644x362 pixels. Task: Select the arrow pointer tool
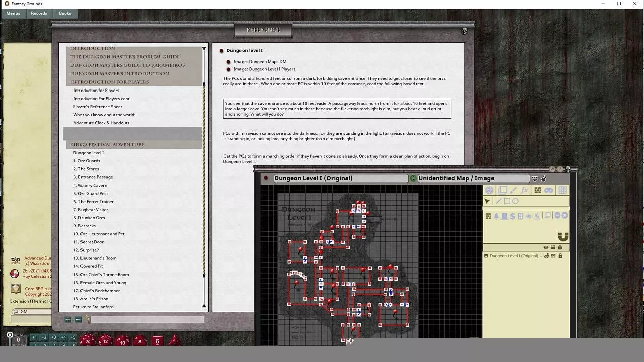487,201
